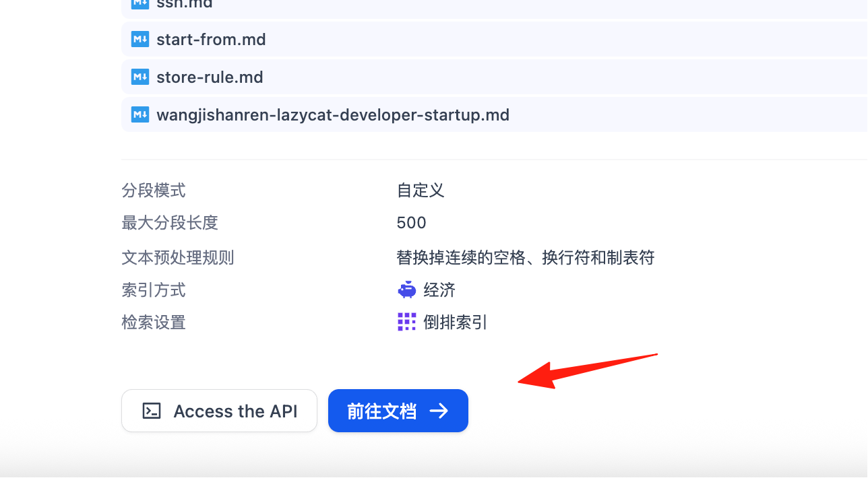Viewport: 868px width, 478px height.
Task: Open the start-from.md file row
Action: pyautogui.click(x=495, y=40)
